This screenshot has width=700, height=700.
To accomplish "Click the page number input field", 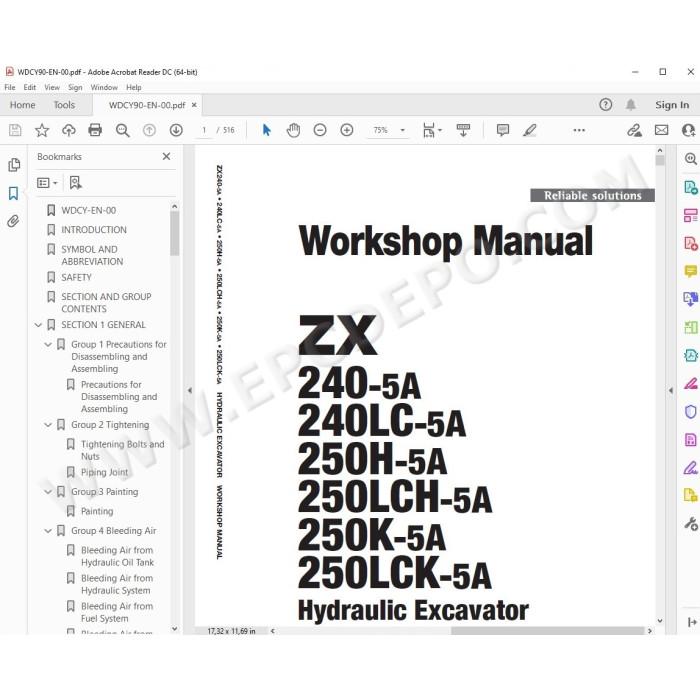I will click(x=204, y=130).
